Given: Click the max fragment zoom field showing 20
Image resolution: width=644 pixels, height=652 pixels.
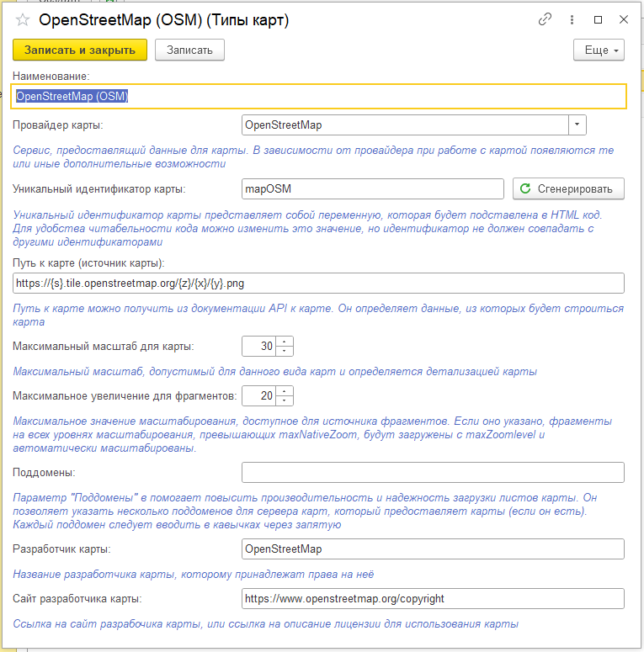Looking at the screenshot, I should [258, 396].
